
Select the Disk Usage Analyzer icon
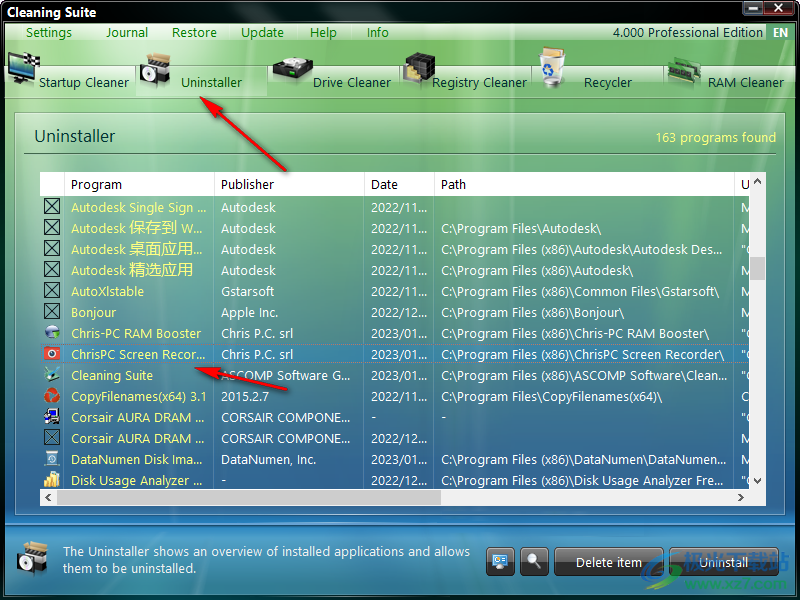(x=52, y=480)
